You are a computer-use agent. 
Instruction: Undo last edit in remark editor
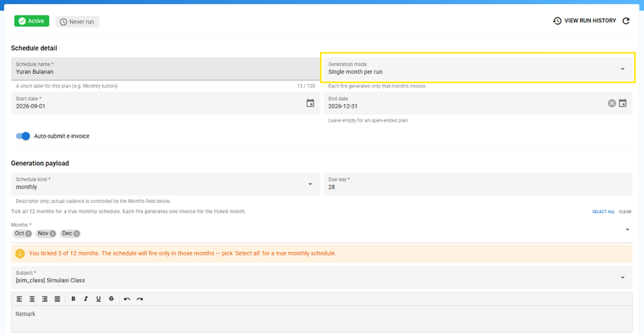tap(127, 299)
